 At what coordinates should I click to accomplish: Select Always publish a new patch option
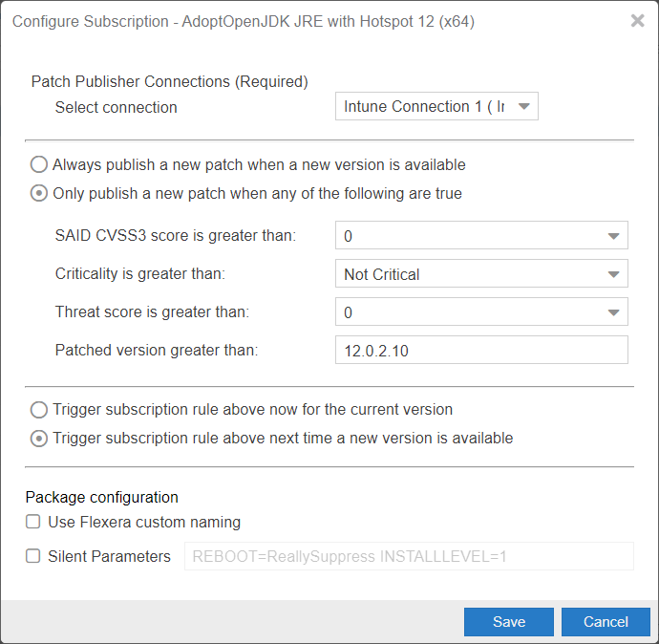pos(38,164)
